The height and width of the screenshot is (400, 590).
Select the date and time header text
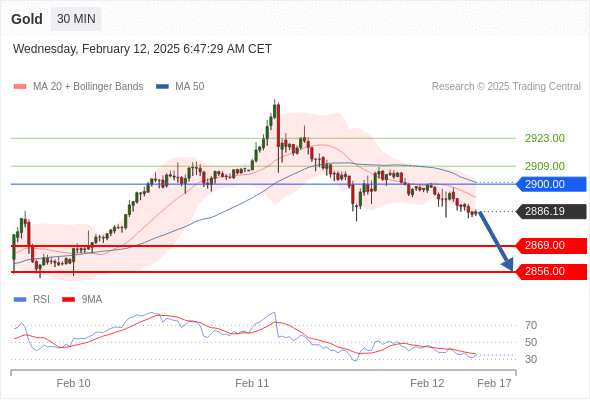point(142,49)
